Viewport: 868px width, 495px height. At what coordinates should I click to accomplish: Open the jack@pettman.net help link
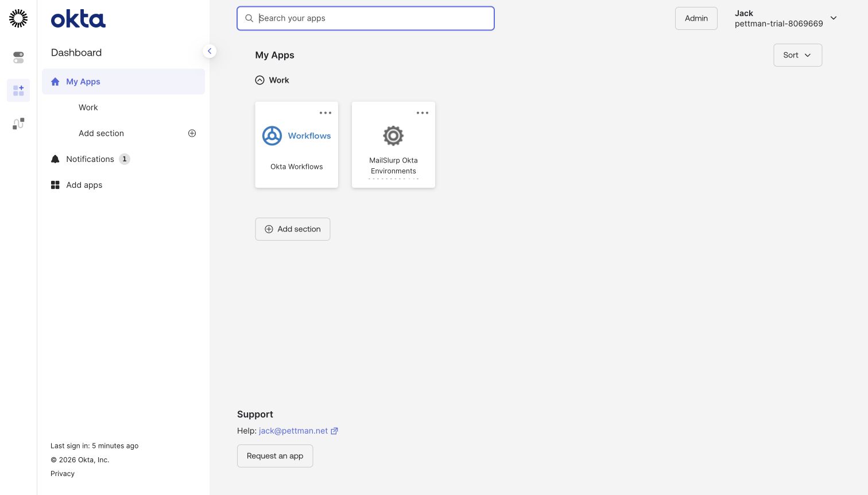click(293, 431)
